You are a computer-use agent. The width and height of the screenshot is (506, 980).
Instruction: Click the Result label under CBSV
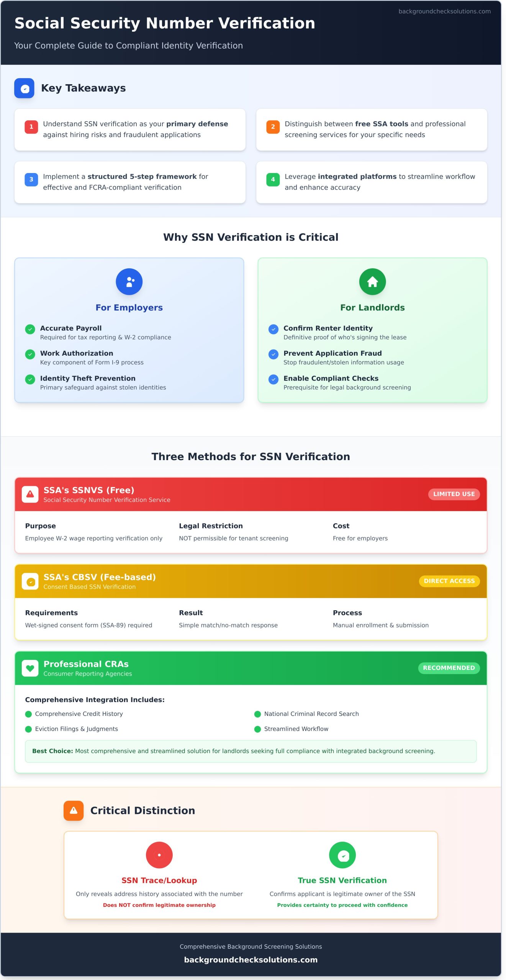coord(191,613)
